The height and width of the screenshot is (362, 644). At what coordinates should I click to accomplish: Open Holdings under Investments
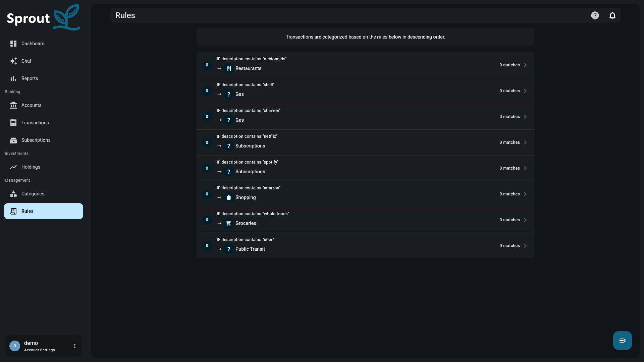44,167
